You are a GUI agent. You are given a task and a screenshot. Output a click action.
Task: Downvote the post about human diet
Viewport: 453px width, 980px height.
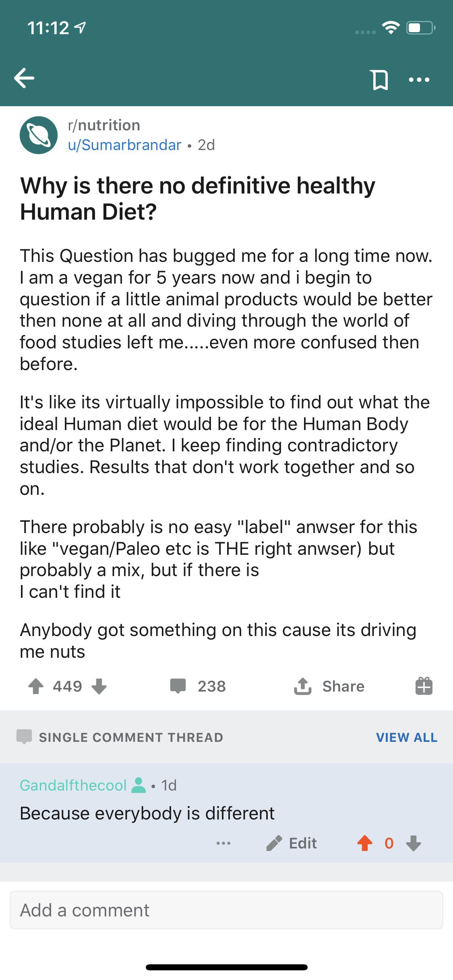tap(99, 686)
